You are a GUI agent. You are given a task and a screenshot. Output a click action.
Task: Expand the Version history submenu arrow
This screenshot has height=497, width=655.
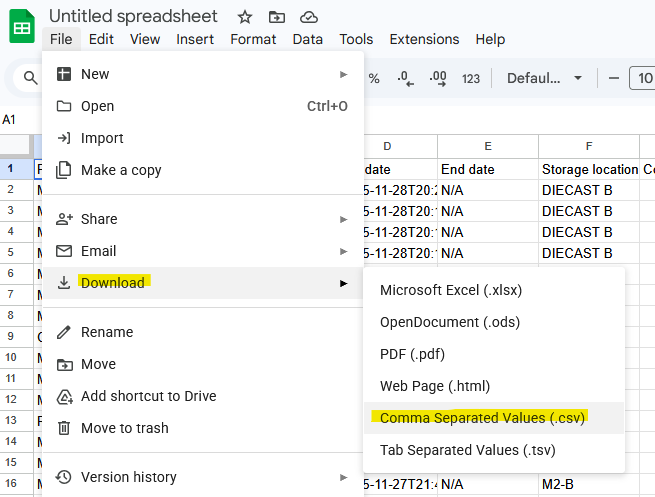343,477
